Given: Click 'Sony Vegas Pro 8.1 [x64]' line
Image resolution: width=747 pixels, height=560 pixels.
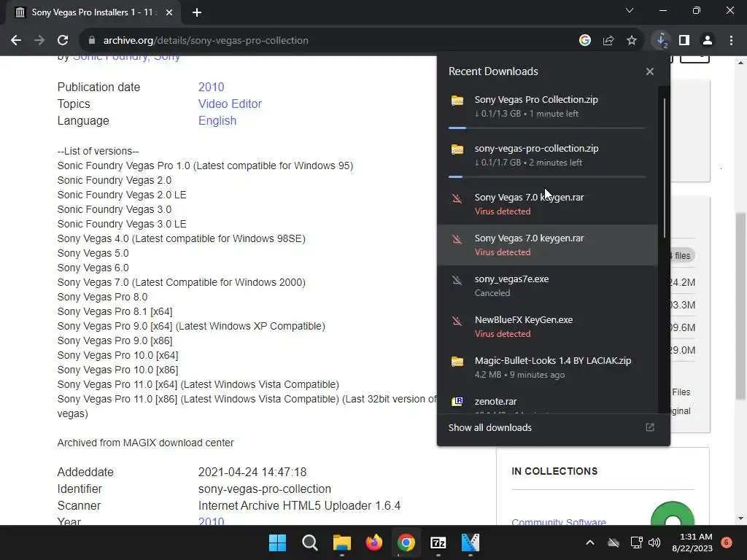Looking at the screenshot, I should pyautogui.click(x=115, y=311).
